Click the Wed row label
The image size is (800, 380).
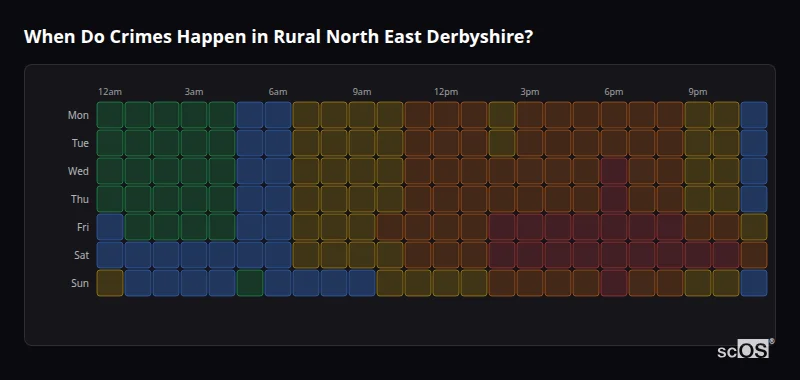78,171
